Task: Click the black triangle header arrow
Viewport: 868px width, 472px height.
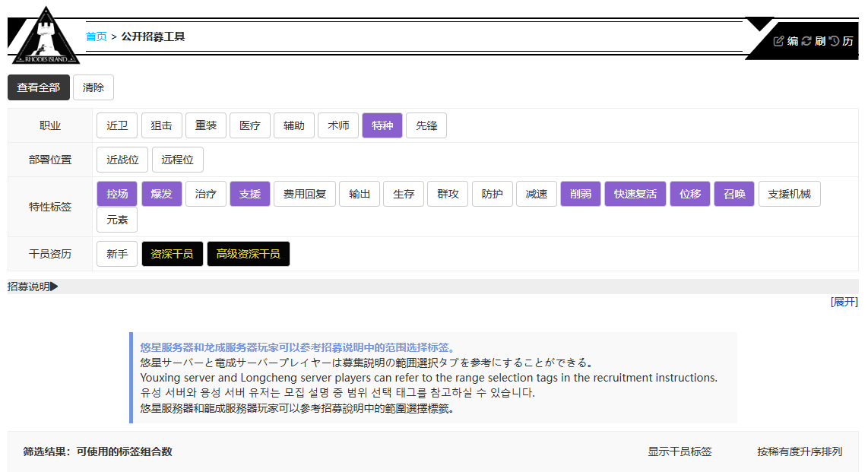Action: [759, 24]
